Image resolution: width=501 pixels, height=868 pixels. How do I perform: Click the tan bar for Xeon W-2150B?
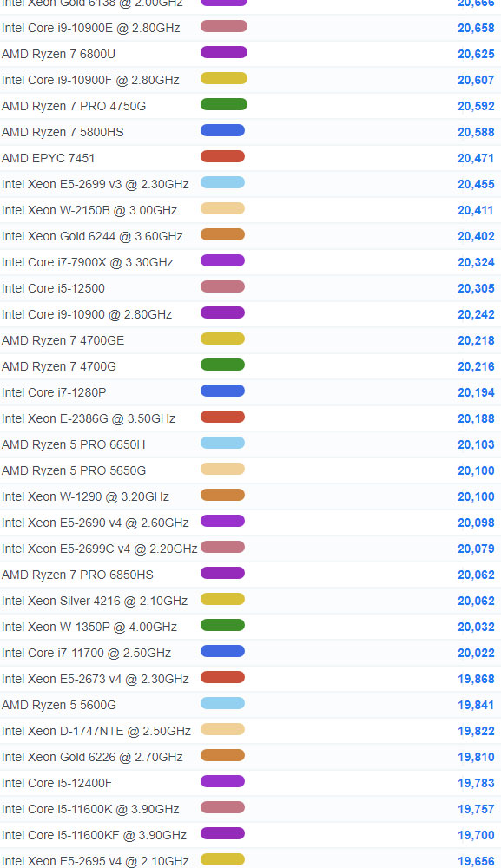(222, 208)
